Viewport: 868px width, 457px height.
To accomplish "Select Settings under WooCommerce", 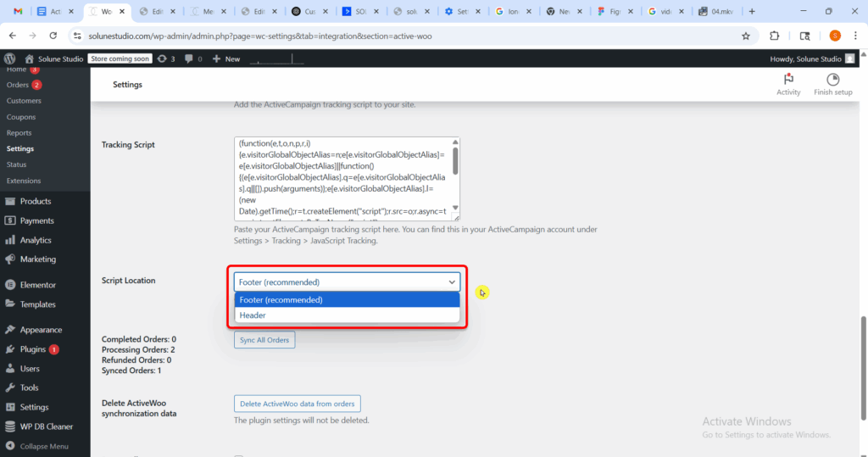I will click(20, 148).
